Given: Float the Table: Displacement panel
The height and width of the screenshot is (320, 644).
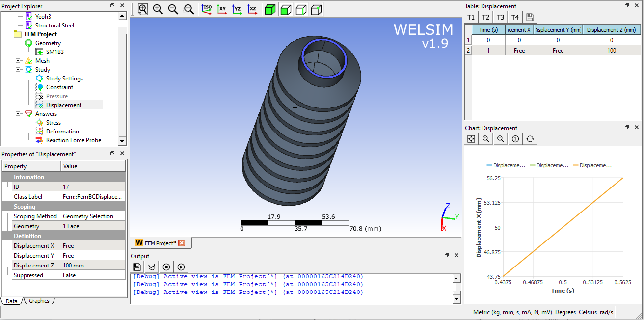Looking at the screenshot, I should (627, 5).
